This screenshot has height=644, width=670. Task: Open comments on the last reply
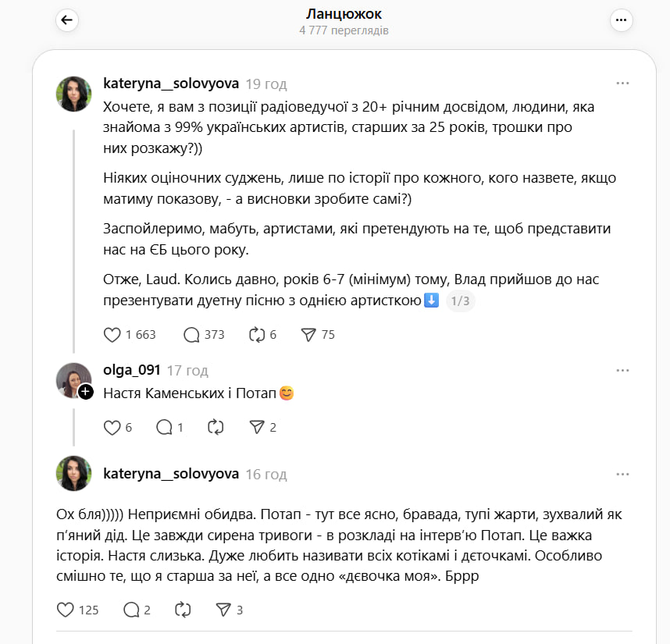[x=131, y=610]
